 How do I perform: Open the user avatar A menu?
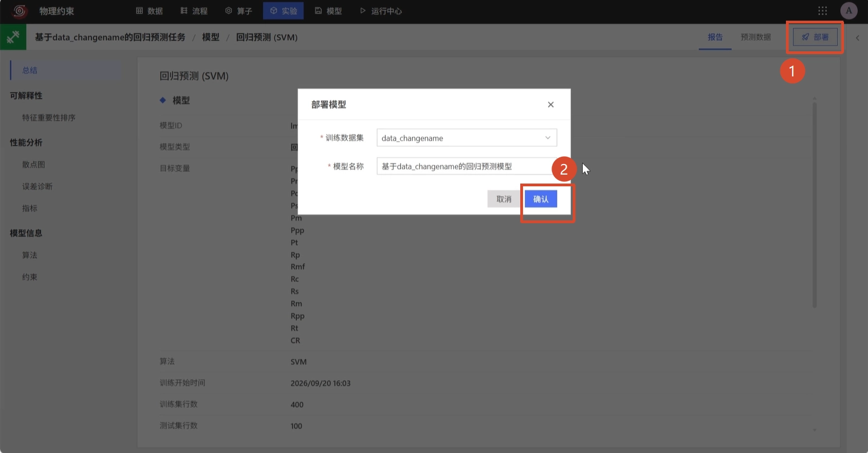pyautogui.click(x=848, y=11)
